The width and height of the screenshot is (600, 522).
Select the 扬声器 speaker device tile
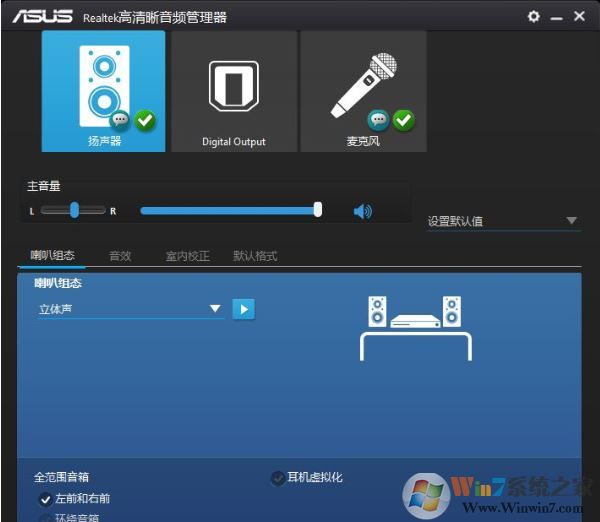(103, 91)
